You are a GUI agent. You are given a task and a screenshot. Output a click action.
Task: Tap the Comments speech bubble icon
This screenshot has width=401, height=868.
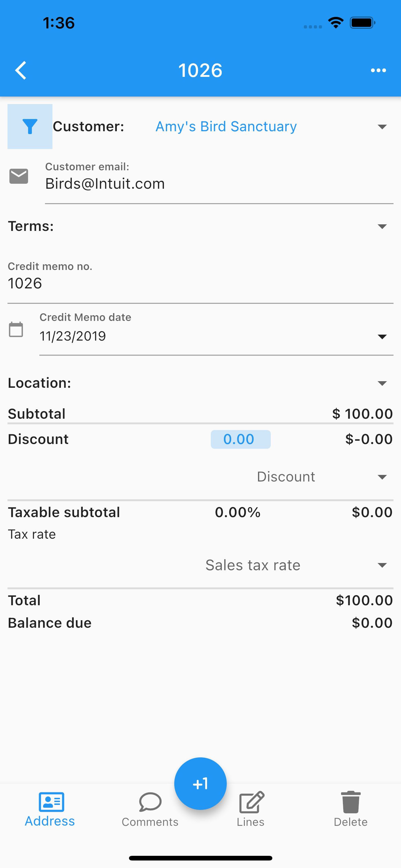150,802
